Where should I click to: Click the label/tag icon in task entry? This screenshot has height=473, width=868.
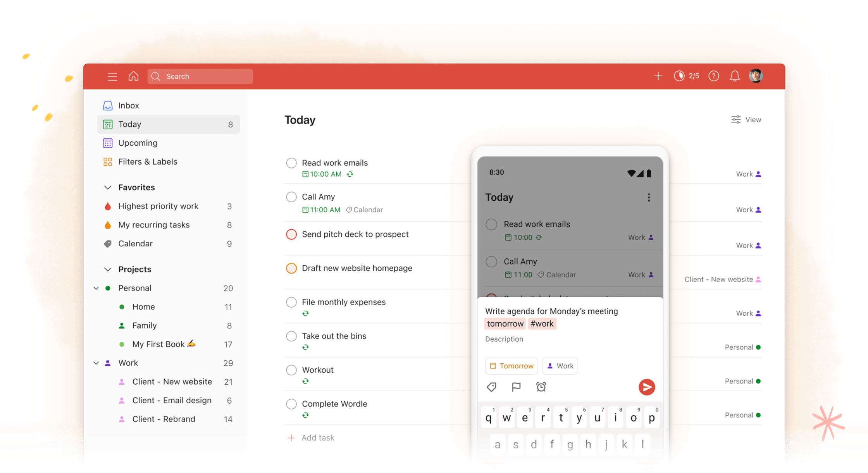point(491,386)
